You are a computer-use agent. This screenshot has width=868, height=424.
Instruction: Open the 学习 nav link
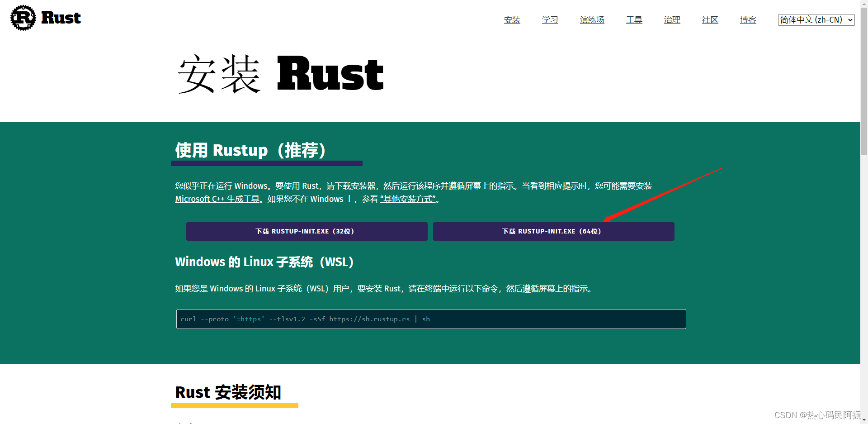point(550,20)
